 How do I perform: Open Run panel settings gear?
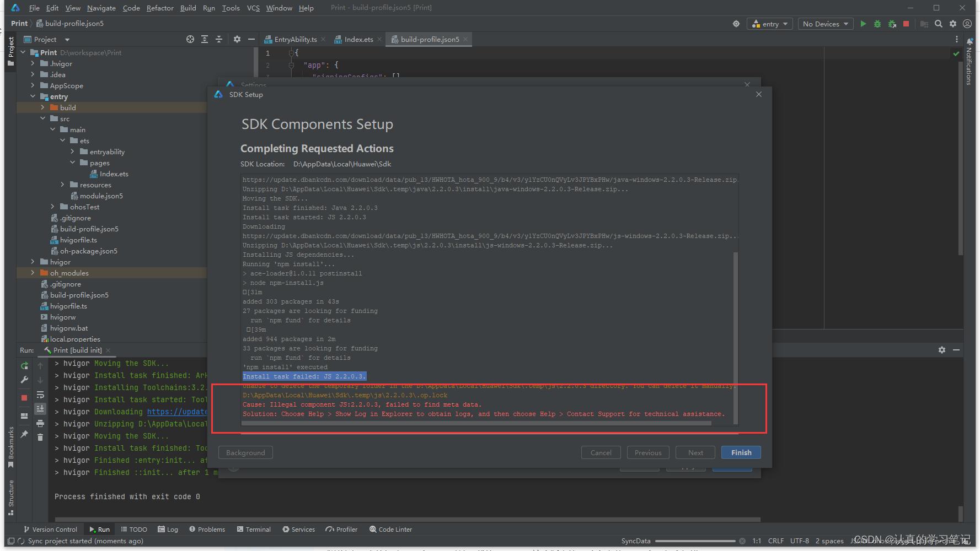[942, 350]
